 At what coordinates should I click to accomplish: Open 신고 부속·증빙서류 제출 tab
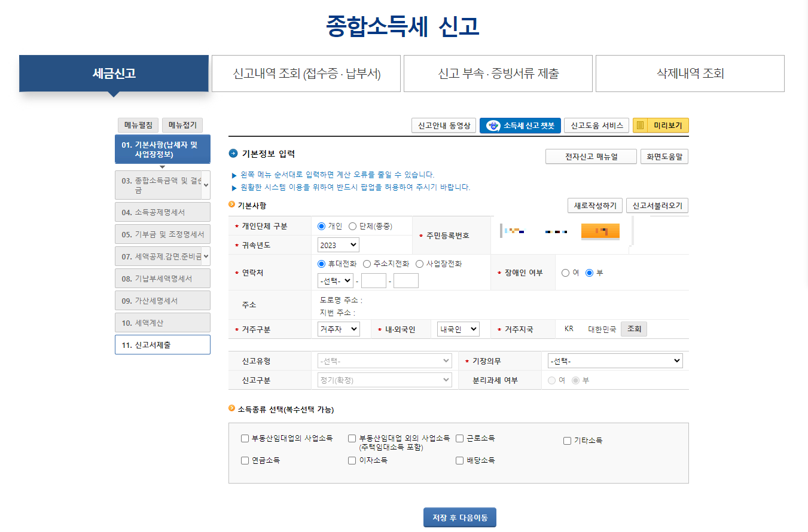tap(498, 74)
